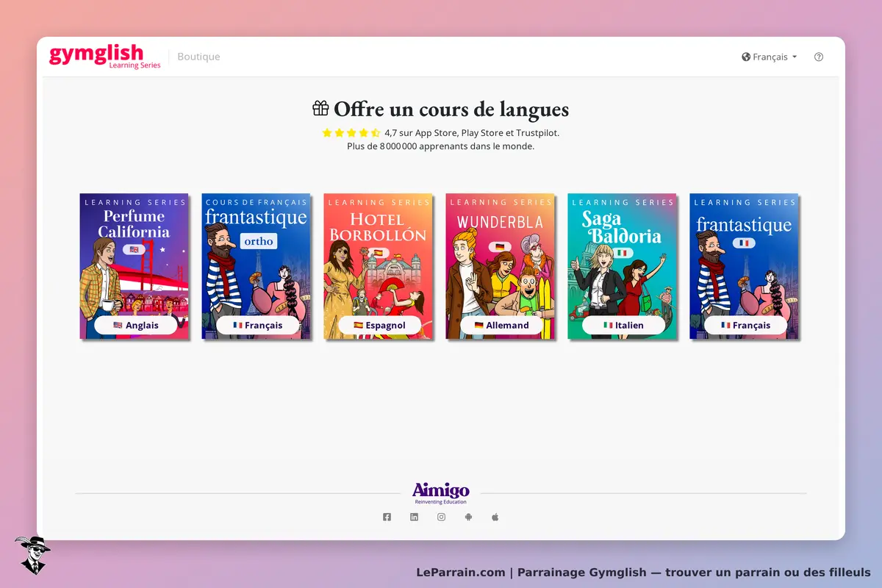
Task: Click the Spanish flag on Hotel Borbollón cover
Action: [x=379, y=251]
